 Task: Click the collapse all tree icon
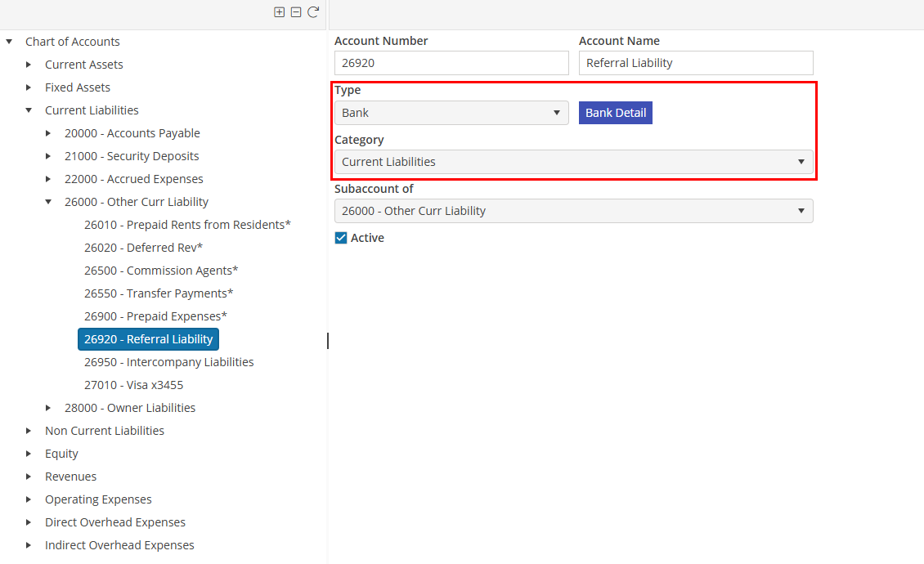[296, 12]
